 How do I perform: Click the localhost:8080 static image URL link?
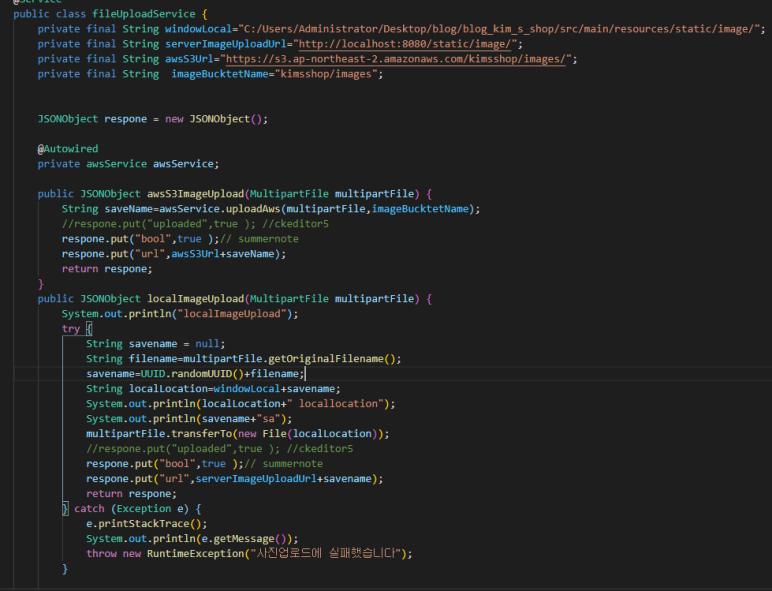pos(405,44)
